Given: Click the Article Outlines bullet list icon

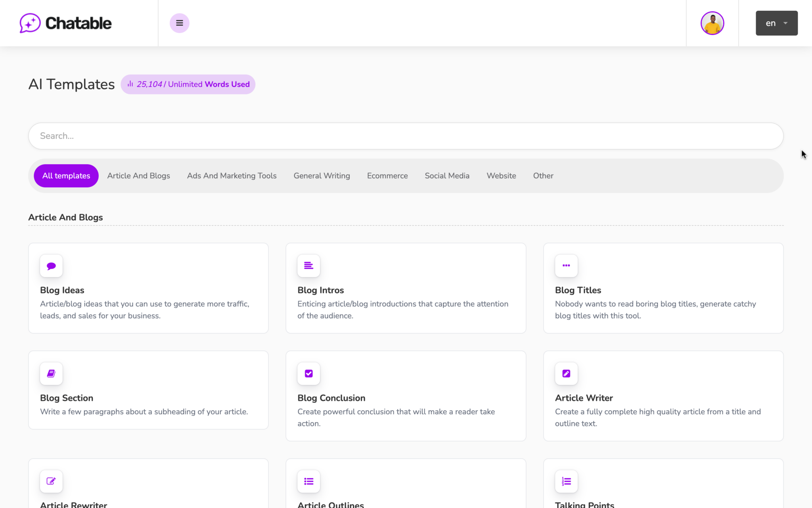Looking at the screenshot, I should [308, 481].
